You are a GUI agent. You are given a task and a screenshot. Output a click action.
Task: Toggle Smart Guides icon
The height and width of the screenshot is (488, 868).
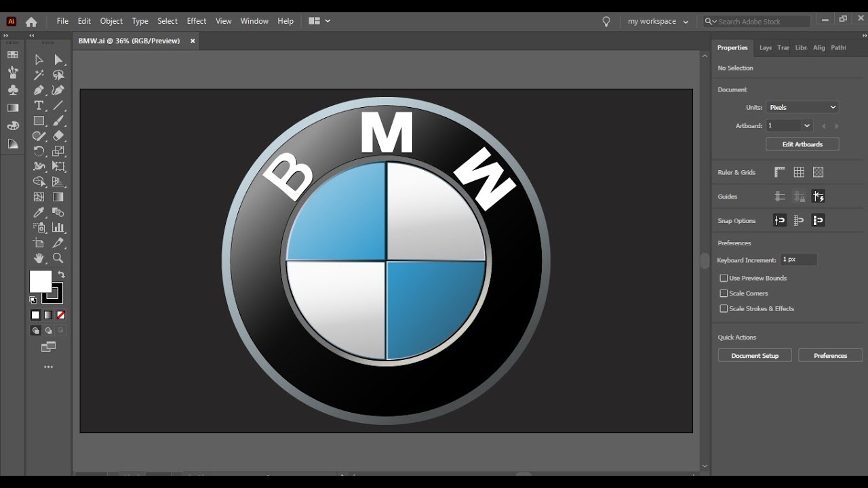point(818,197)
